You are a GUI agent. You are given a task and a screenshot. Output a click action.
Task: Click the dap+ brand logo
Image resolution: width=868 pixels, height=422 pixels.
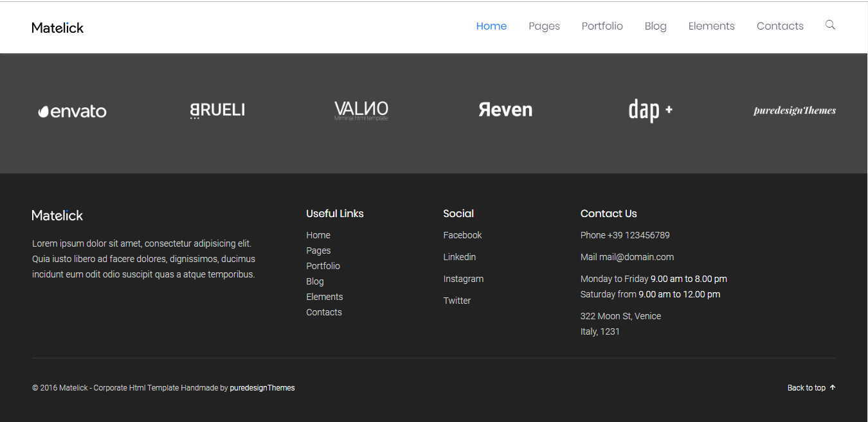[650, 110]
